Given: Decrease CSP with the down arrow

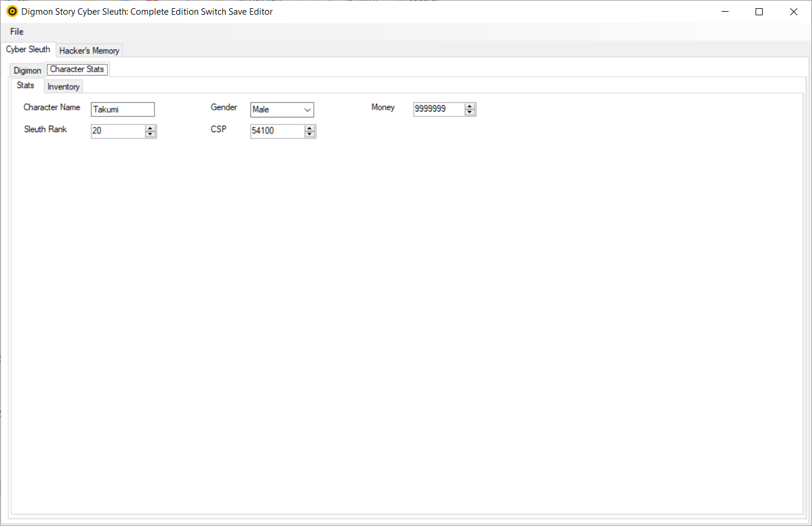Looking at the screenshot, I should tap(310, 134).
